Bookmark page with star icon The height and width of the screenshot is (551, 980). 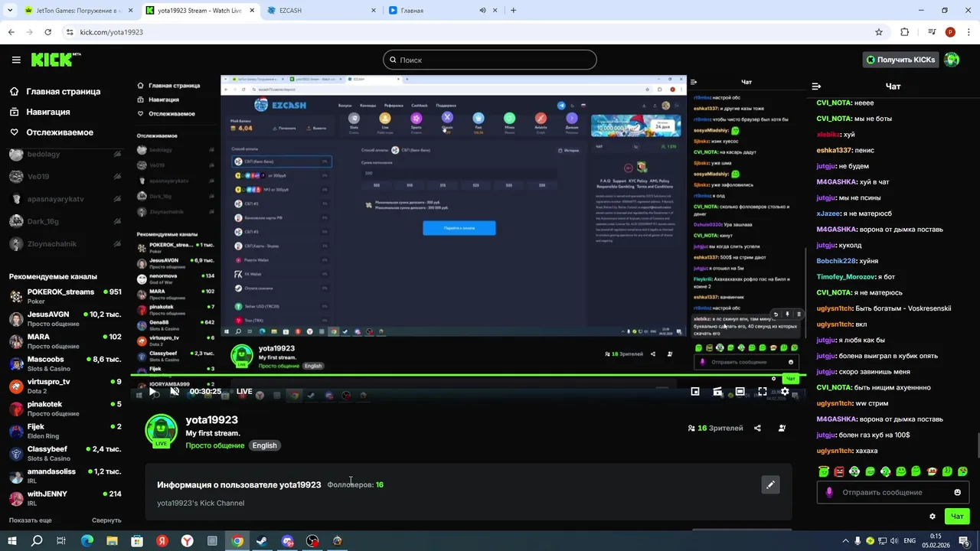pos(879,32)
